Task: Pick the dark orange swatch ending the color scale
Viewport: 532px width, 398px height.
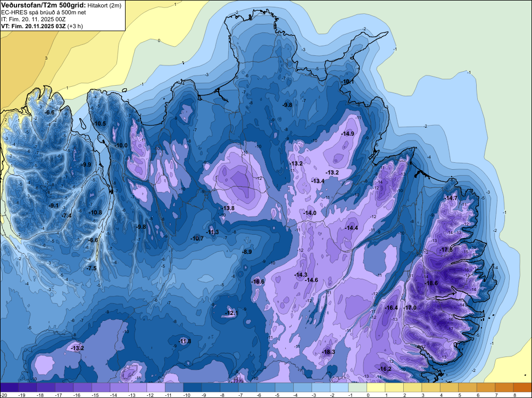Action: point(522,387)
